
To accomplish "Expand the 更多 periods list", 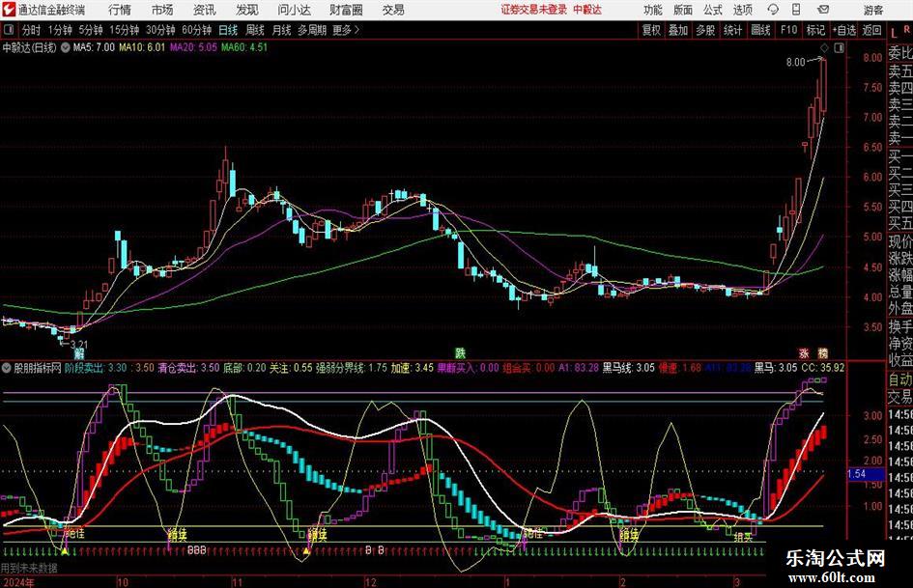I will click(x=346, y=30).
